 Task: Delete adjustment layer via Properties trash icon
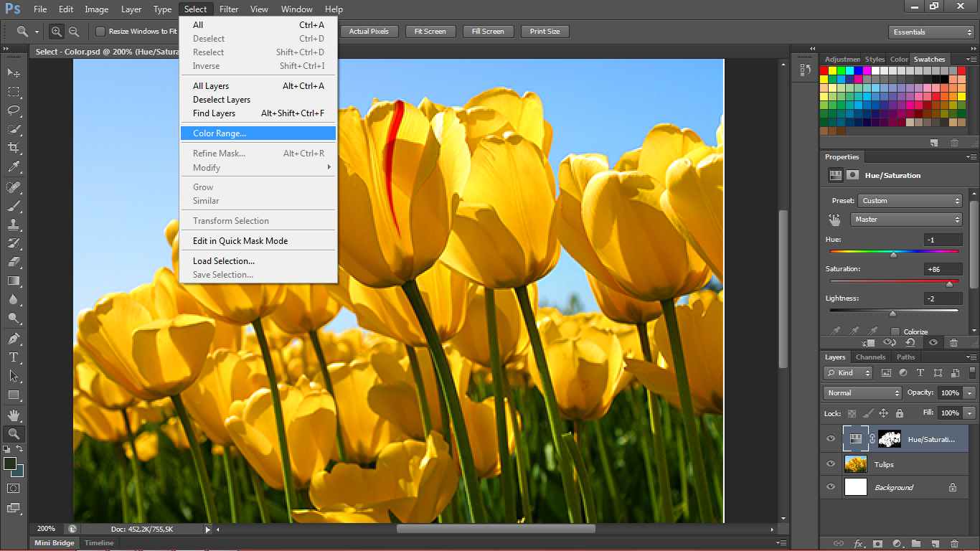pyautogui.click(x=954, y=343)
